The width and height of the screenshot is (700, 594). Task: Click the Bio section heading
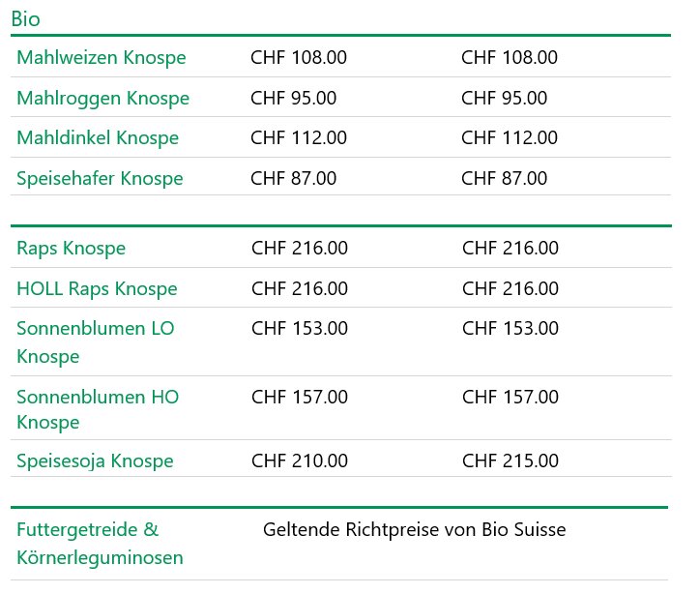[25, 18]
